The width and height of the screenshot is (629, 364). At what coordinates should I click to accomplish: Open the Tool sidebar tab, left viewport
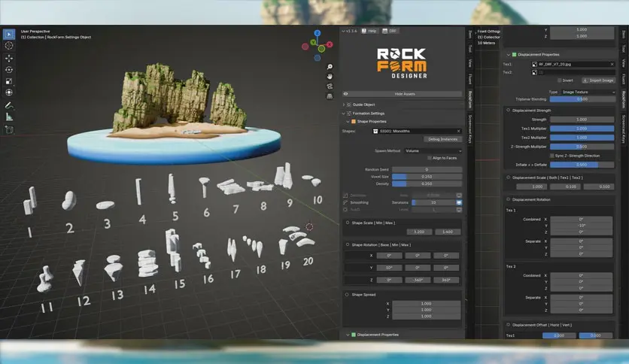click(470, 48)
